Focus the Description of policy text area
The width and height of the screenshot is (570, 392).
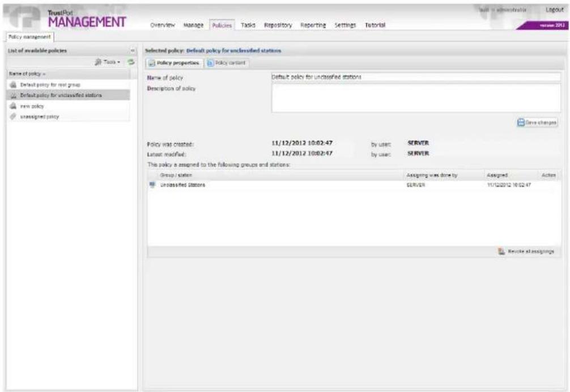[x=416, y=98]
